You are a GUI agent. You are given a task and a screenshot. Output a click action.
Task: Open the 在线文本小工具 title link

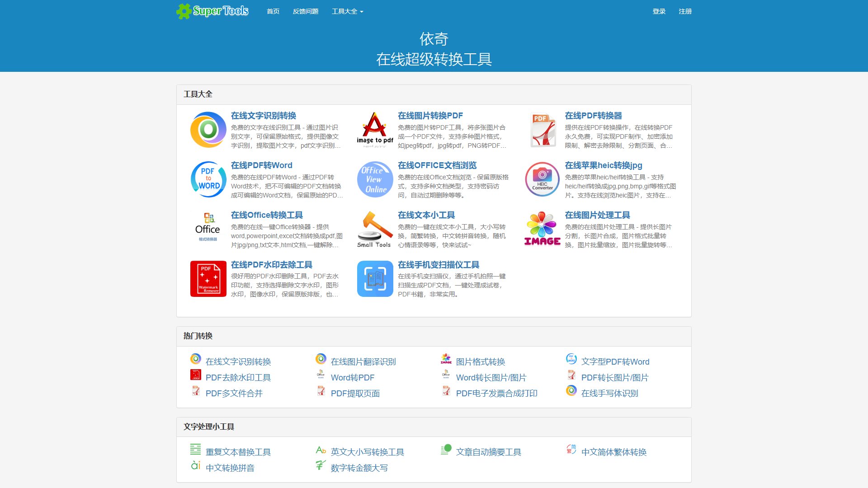click(x=426, y=215)
